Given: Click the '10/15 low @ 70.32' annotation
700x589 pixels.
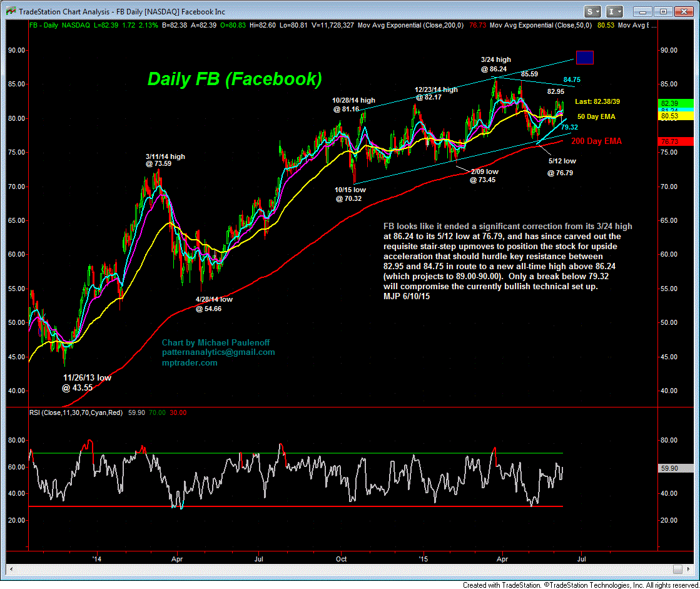Looking at the screenshot, I should [350, 194].
